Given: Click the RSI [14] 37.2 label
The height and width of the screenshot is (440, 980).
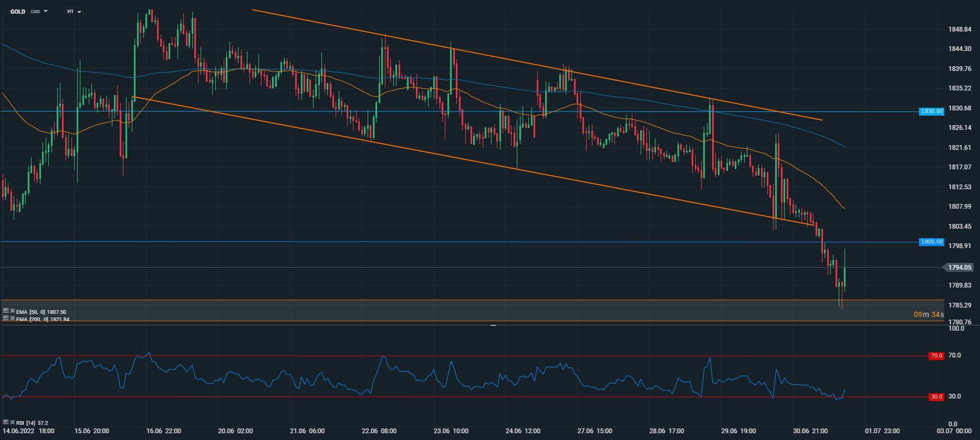Looking at the screenshot, I should (x=32, y=423).
